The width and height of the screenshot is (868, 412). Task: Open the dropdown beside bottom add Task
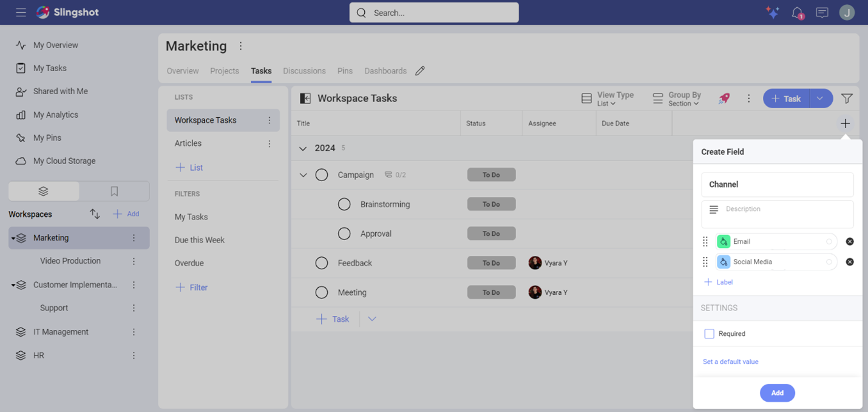point(372,319)
